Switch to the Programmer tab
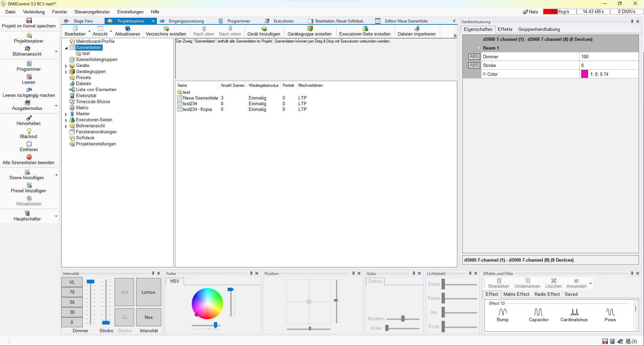This screenshot has width=644, height=346. (238, 21)
